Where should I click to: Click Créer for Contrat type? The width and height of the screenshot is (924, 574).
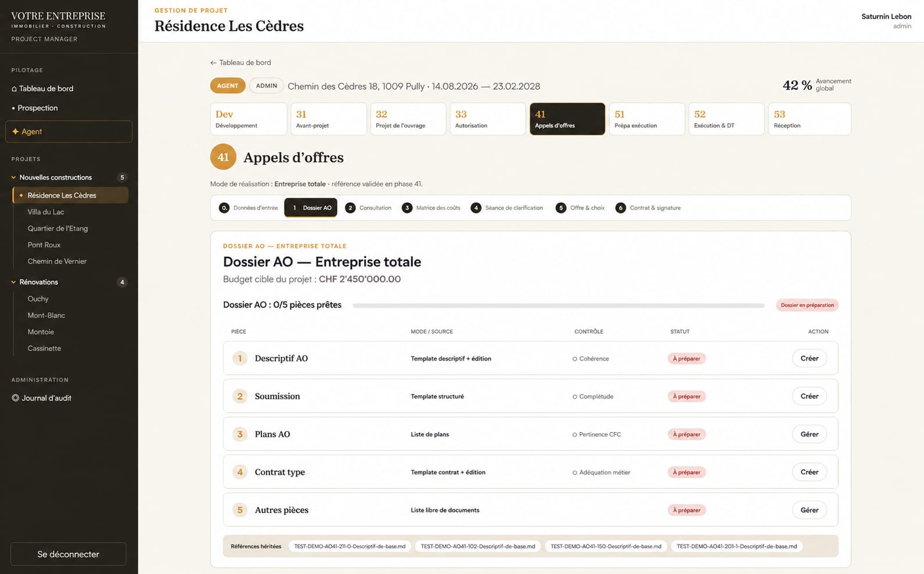coord(810,472)
